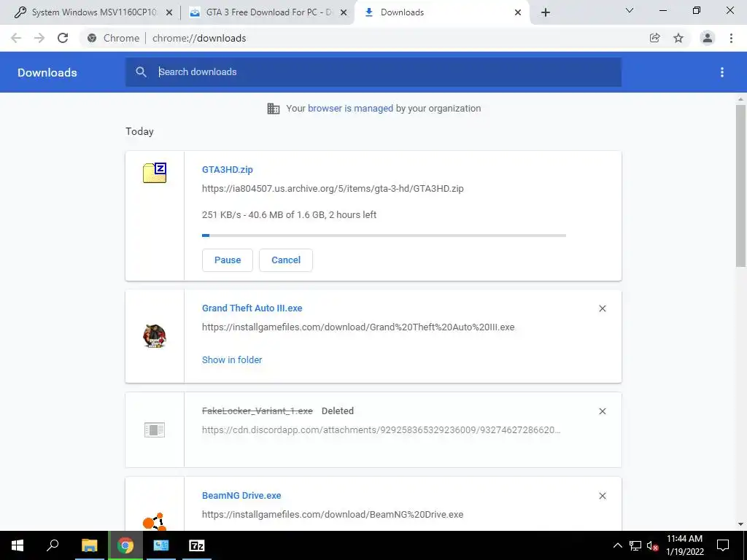This screenshot has width=747, height=560.
Task: Open the Downloads page more actions menu
Action: click(722, 72)
